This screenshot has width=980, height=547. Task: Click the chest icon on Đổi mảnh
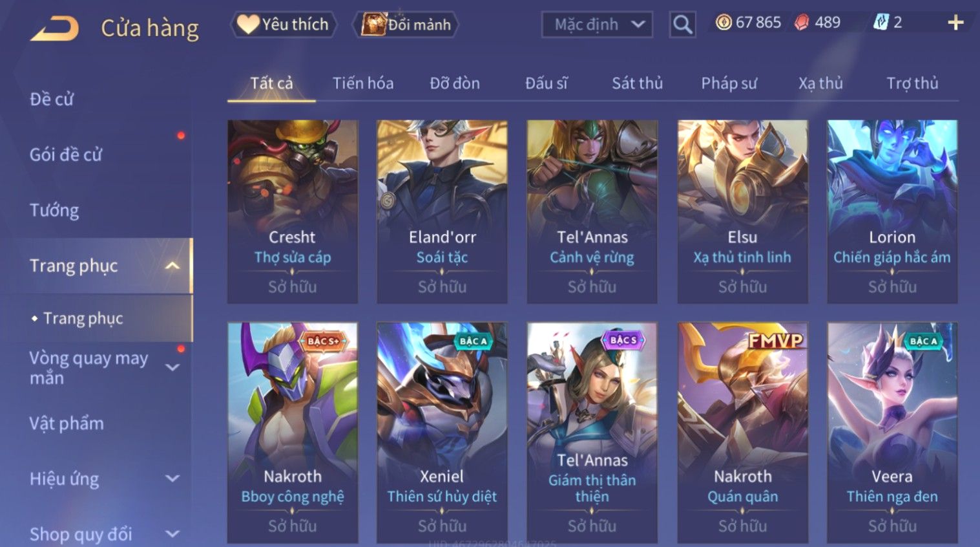373,25
